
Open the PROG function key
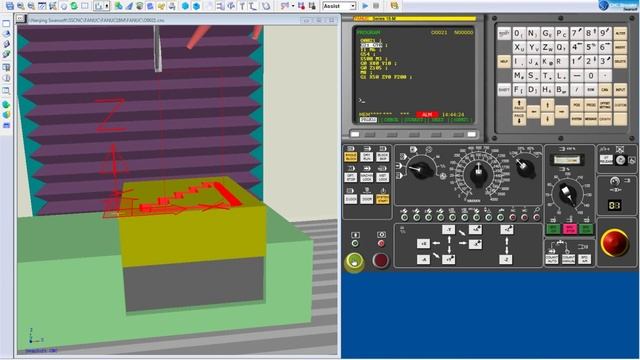coord(591,105)
